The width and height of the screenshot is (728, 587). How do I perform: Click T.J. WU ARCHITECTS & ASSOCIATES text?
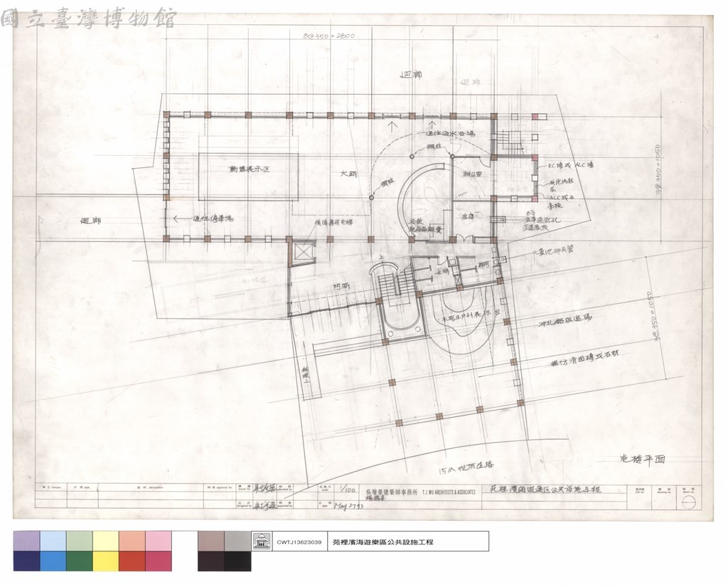click(x=449, y=492)
